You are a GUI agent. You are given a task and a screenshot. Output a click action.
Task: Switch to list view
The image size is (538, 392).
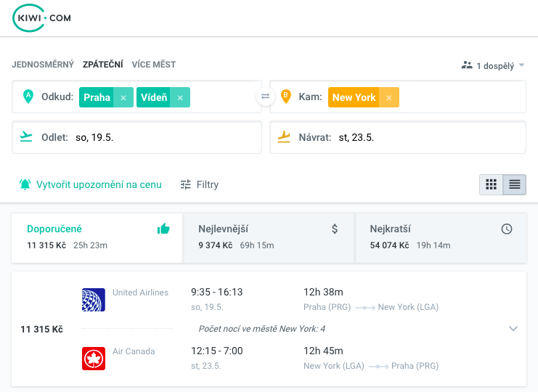tap(514, 184)
